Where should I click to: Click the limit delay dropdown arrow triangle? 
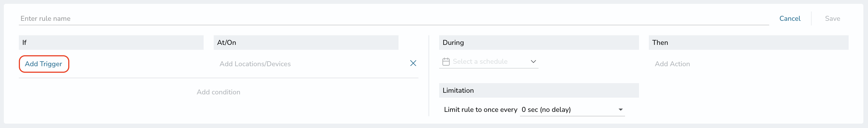tap(620, 109)
